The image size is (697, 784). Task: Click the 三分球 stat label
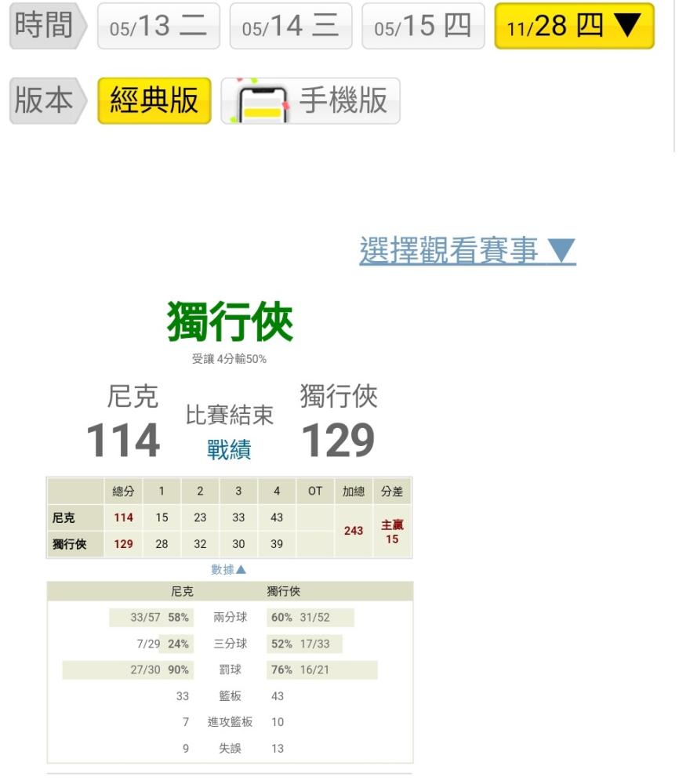coord(230,644)
